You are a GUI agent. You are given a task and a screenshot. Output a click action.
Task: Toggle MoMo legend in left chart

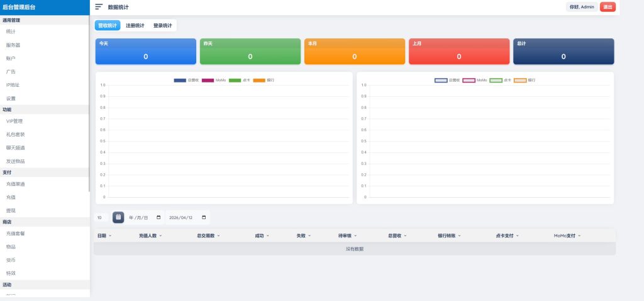coord(214,81)
